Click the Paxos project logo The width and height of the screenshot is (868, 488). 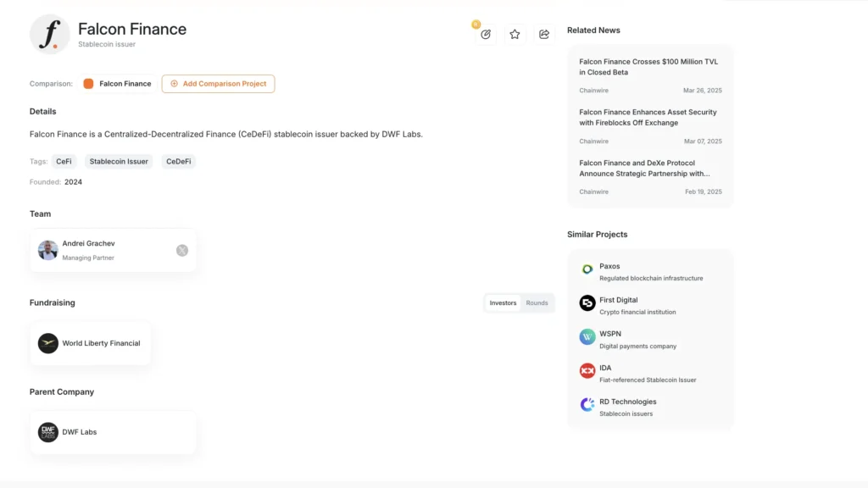[587, 269]
